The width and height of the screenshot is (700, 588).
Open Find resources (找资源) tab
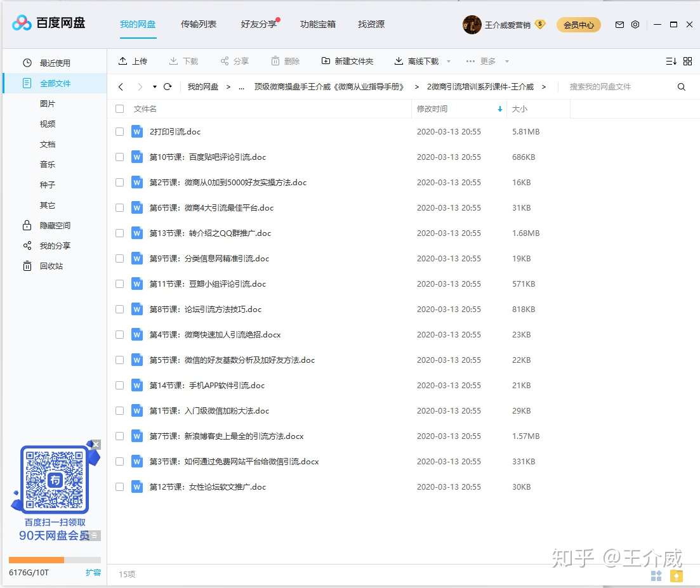[x=371, y=24]
